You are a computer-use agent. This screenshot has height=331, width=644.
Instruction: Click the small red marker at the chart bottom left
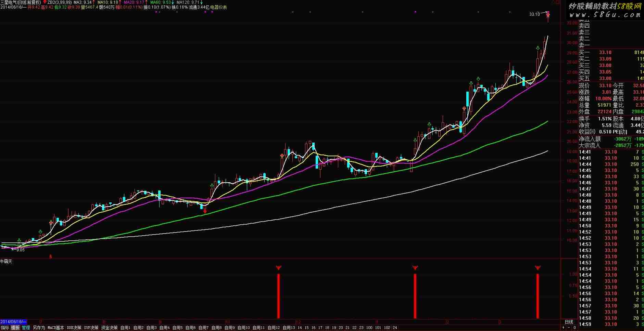[51, 256]
